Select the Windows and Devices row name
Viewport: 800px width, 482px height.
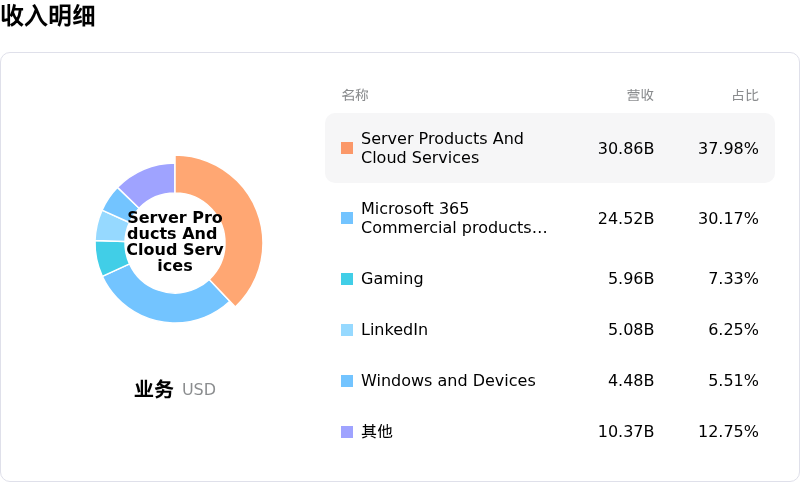coord(448,380)
